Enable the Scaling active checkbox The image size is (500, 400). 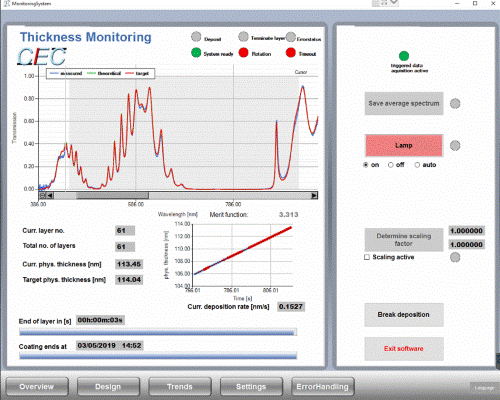(x=367, y=257)
